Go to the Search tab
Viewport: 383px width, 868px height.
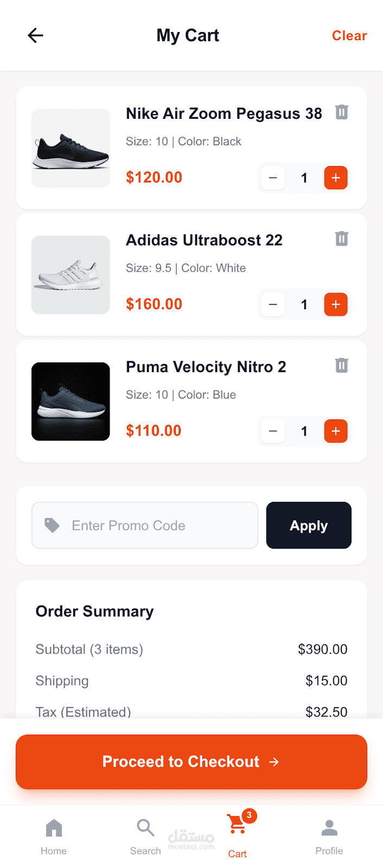pos(145,835)
